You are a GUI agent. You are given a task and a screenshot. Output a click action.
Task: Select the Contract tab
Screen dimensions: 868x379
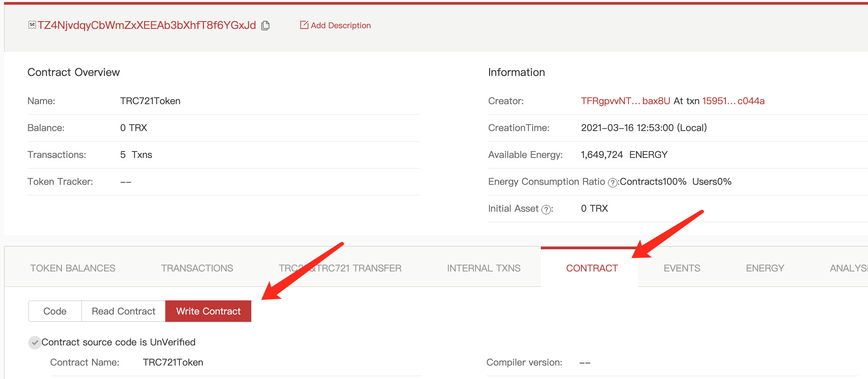[x=592, y=268]
